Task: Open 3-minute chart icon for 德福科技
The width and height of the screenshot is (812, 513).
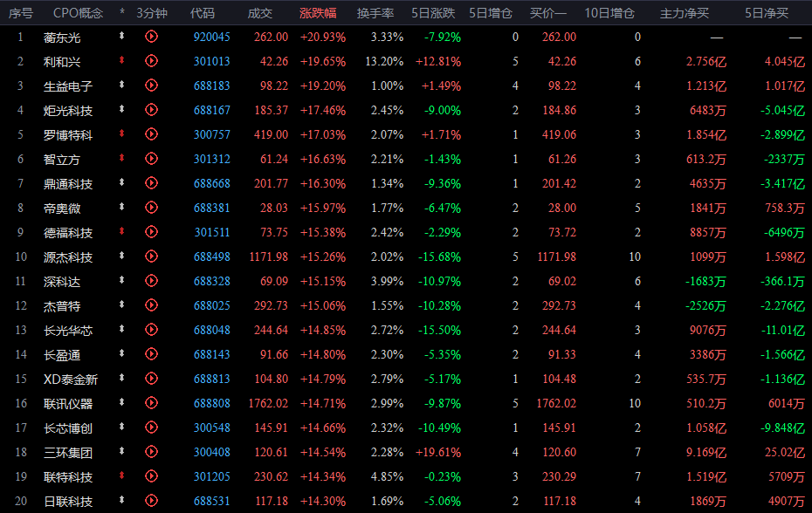Action: (x=151, y=231)
